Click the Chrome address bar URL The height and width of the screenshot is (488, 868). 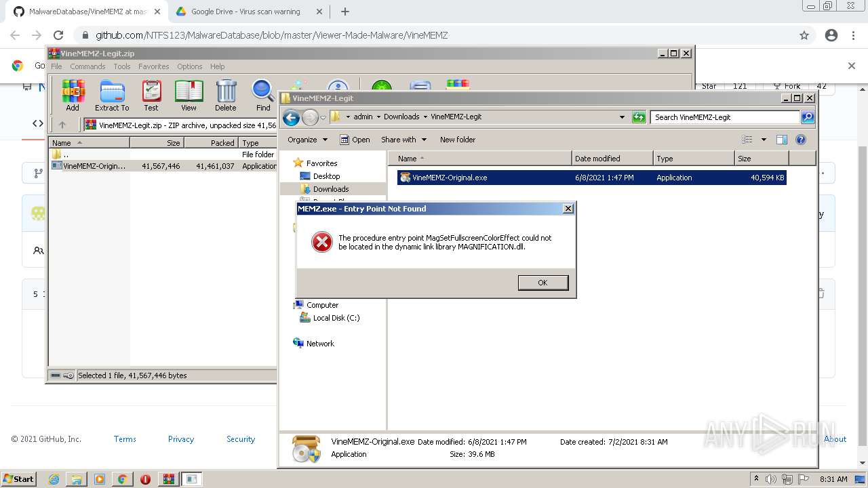[x=271, y=35]
